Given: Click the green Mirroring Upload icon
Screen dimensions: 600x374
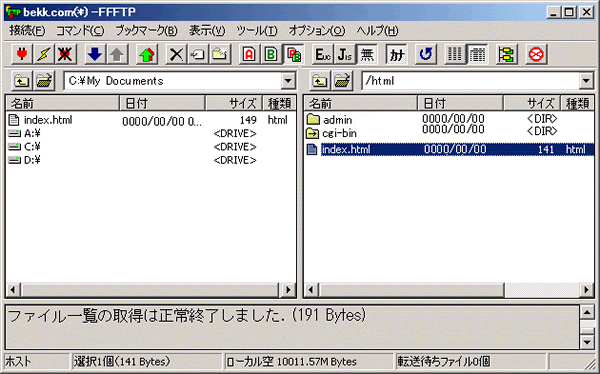Looking at the screenshot, I should pos(147,54).
